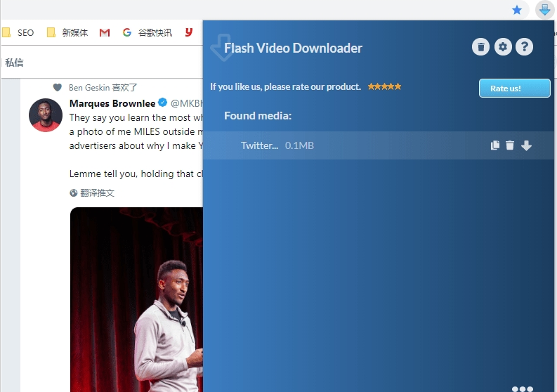Open the 新媒体 bookmarks folder
Image resolution: width=557 pixels, height=392 pixels.
[x=67, y=32]
